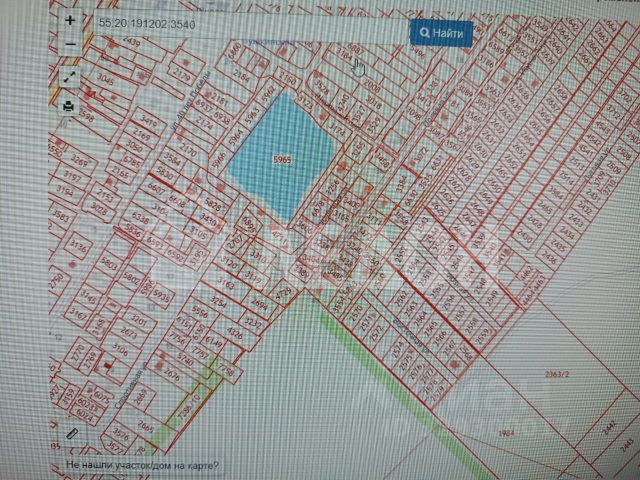The width and height of the screenshot is (640, 480).
Task: Select parcel 2184 on the map
Action: (x=242, y=76)
